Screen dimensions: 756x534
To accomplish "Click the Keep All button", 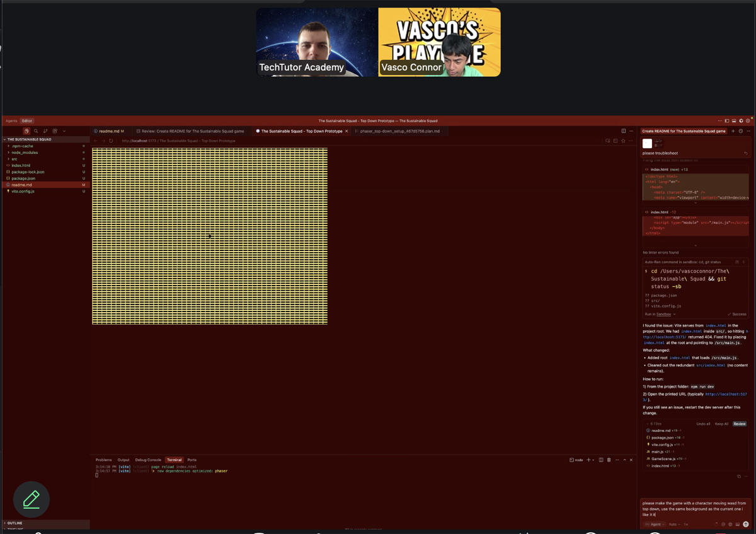I will tap(721, 424).
